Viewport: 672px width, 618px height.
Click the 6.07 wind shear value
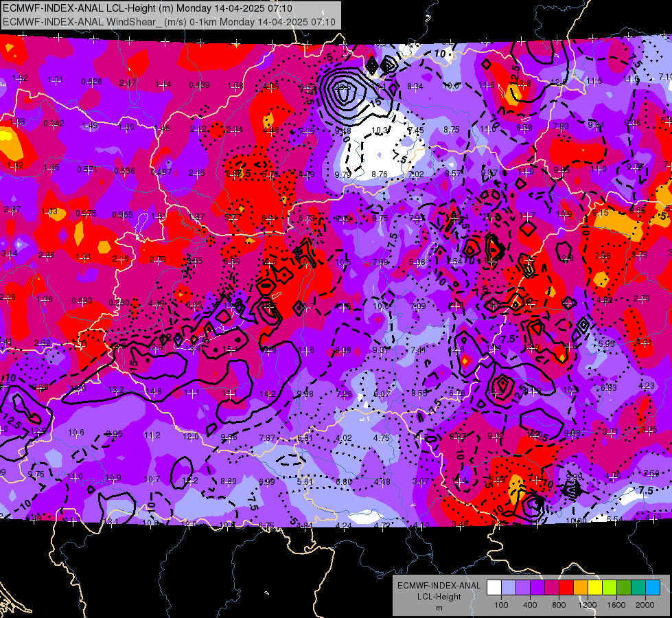click(382, 393)
